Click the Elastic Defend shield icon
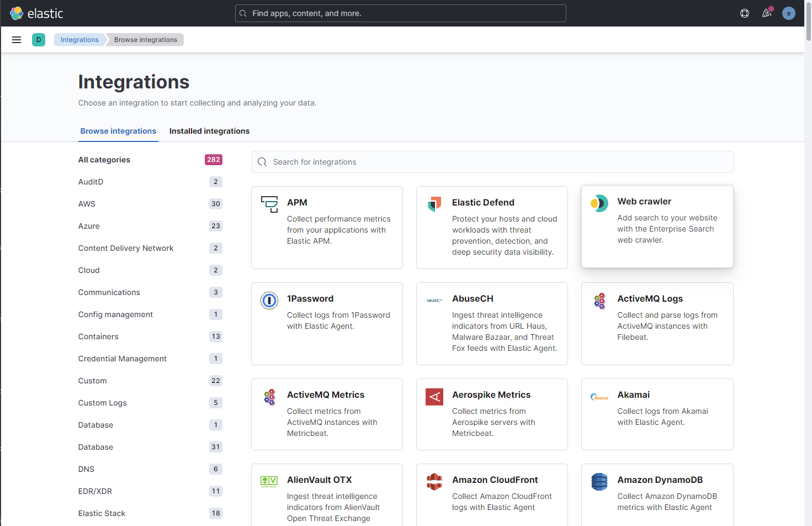This screenshot has height=526, width=812. click(434, 204)
